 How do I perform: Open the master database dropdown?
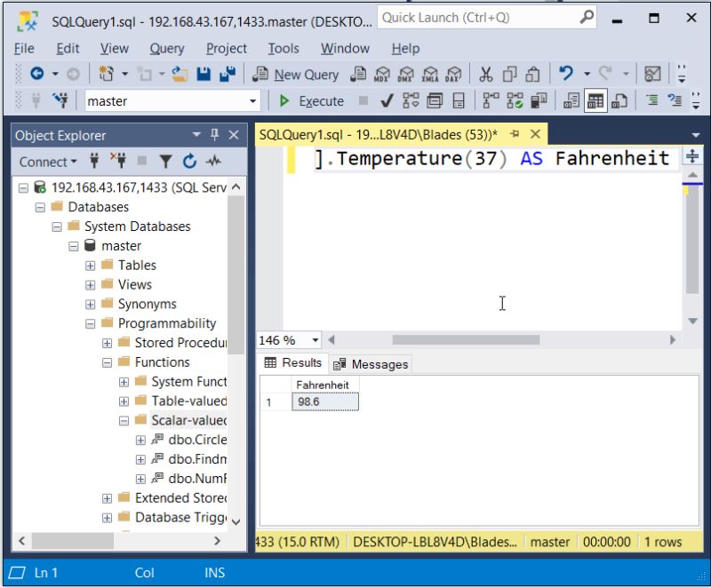(252, 100)
